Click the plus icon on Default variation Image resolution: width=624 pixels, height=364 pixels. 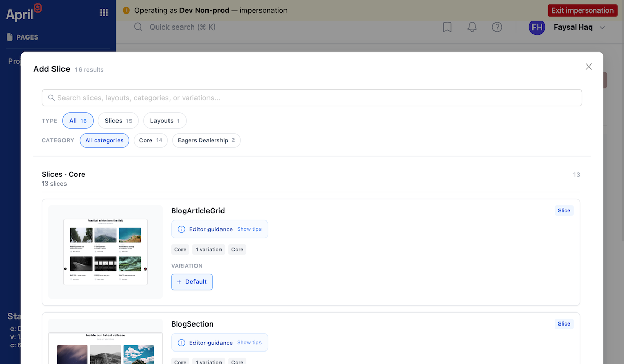click(179, 282)
